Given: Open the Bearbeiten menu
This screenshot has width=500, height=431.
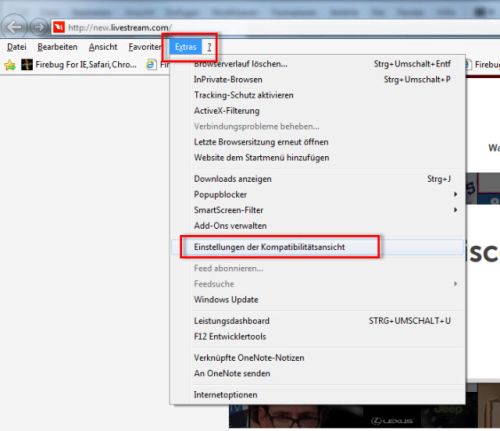Looking at the screenshot, I should click(x=57, y=47).
